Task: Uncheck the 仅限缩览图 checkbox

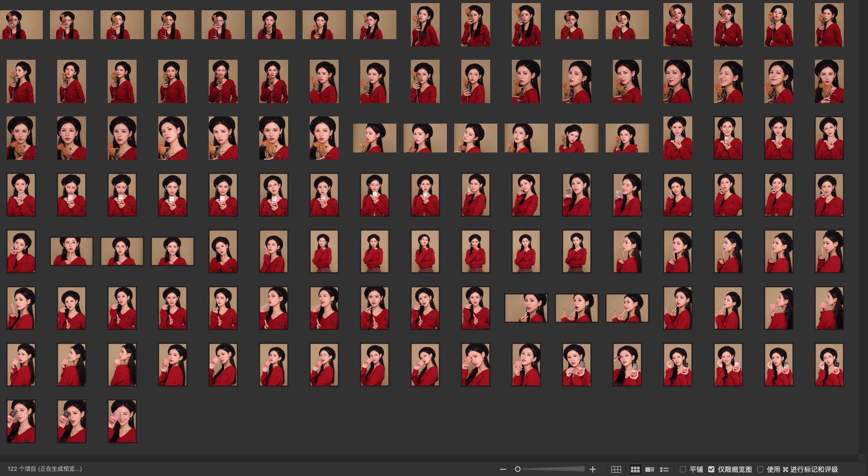Action: coord(711,469)
